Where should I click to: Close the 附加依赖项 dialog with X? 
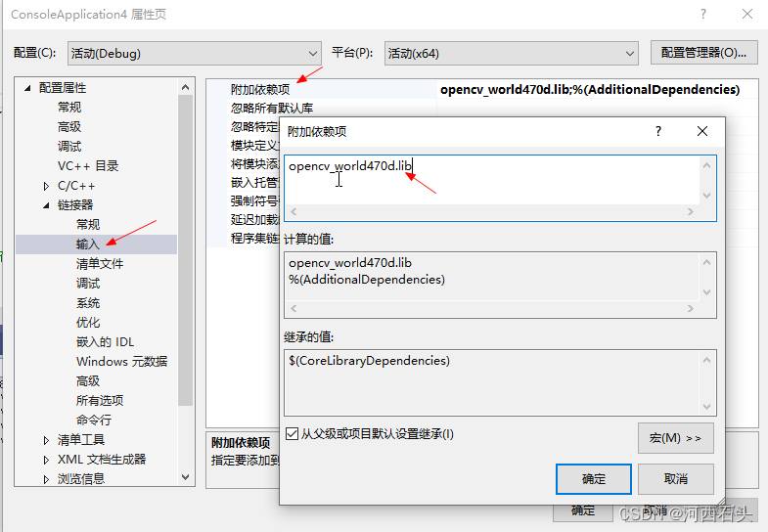click(x=701, y=131)
